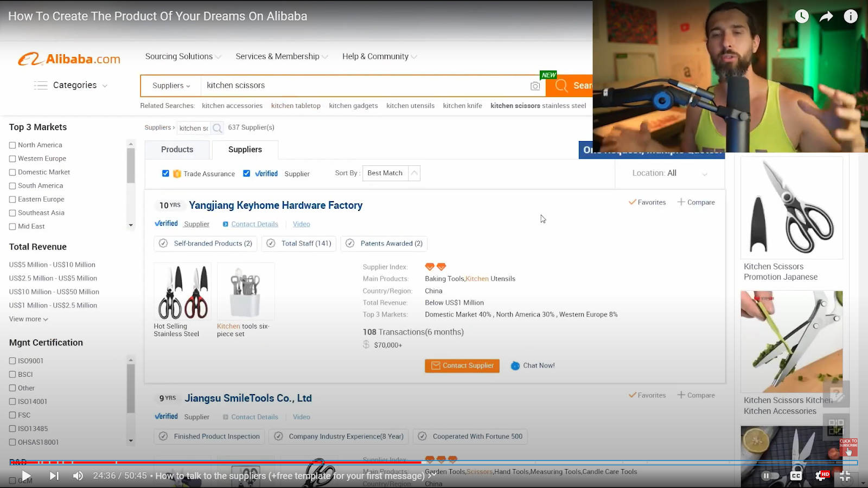This screenshot has height=488, width=868.
Task: Open Hot Selling Stainless Steel scissors thumbnail
Action: [183, 292]
